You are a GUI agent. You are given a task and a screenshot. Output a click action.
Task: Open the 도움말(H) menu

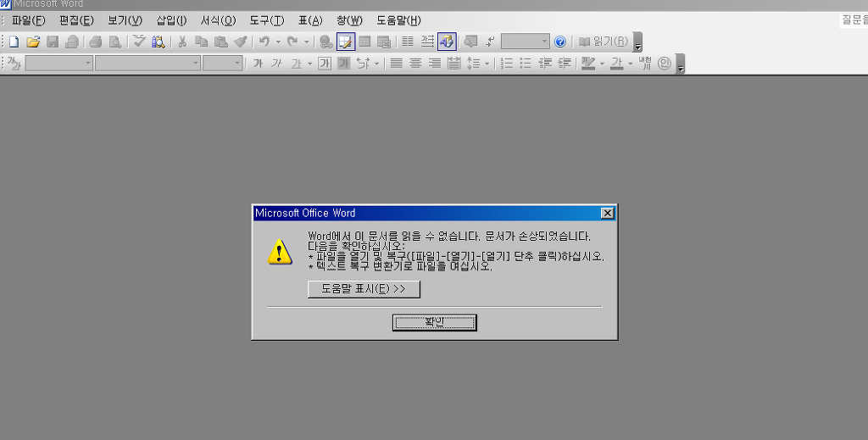(x=398, y=20)
